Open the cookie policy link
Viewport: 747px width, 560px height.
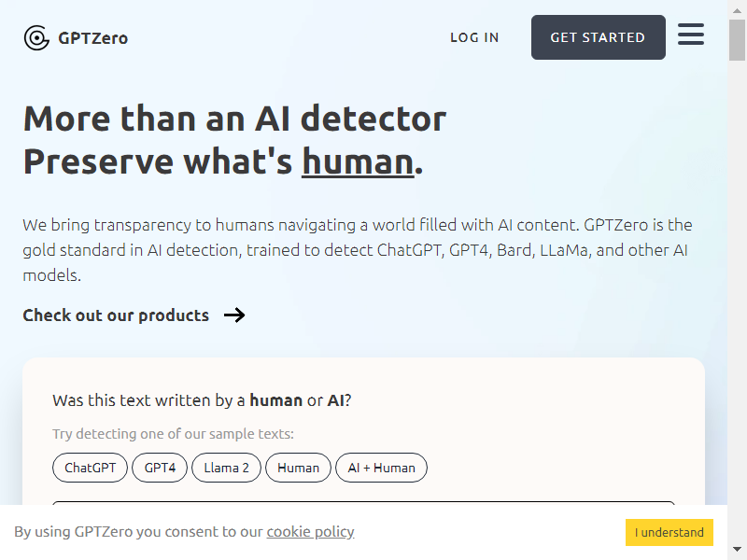[x=310, y=531]
